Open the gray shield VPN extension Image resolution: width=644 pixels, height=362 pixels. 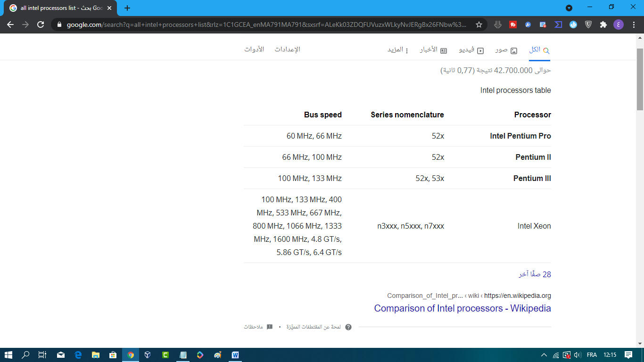[x=588, y=25]
